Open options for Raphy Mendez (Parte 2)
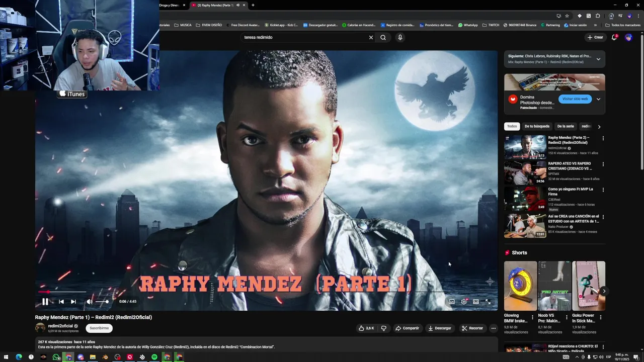 click(603, 138)
